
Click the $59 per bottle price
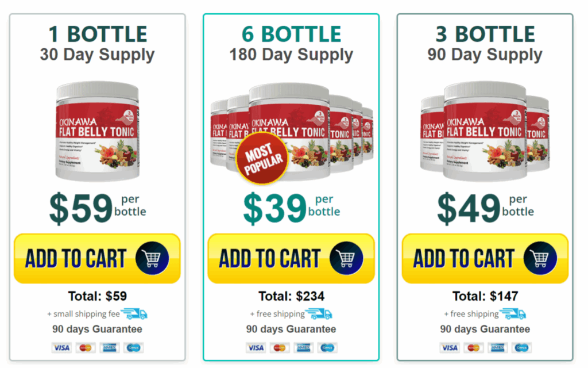pyautogui.click(x=98, y=208)
